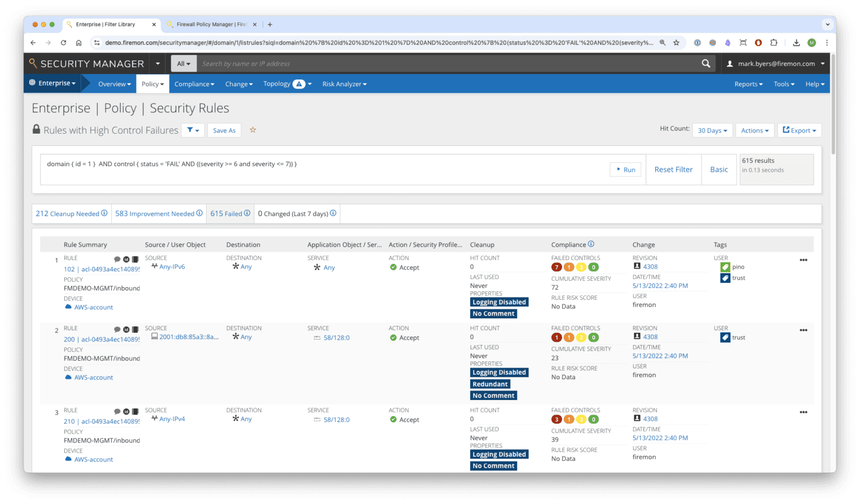Expand the 30 Days hit count dropdown
The image size is (860, 504).
click(x=712, y=130)
